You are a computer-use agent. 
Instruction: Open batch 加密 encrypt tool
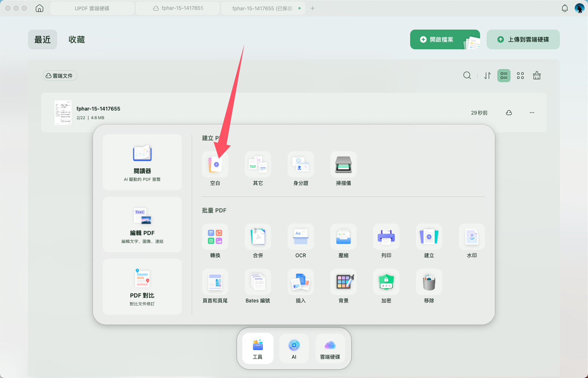click(386, 282)
